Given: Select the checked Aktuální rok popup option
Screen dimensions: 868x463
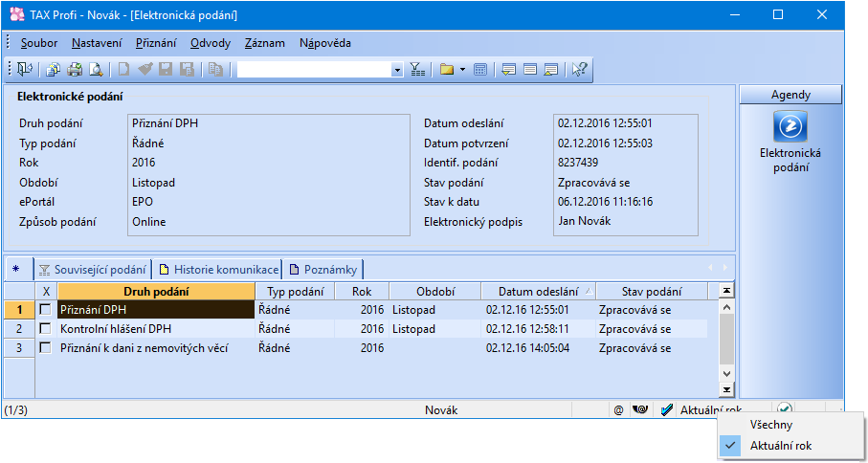Looking at the screenshot, I should [790, 445].
